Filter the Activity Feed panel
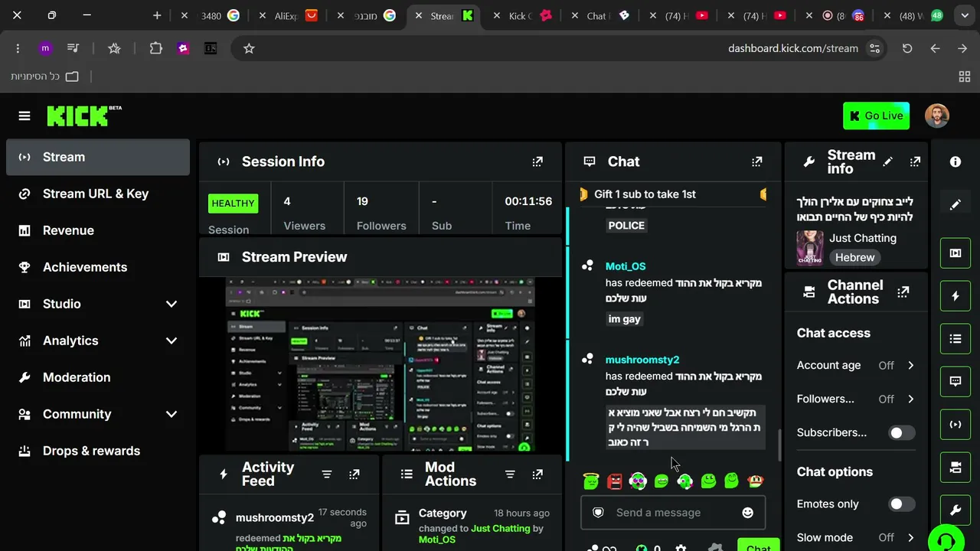 327,474
